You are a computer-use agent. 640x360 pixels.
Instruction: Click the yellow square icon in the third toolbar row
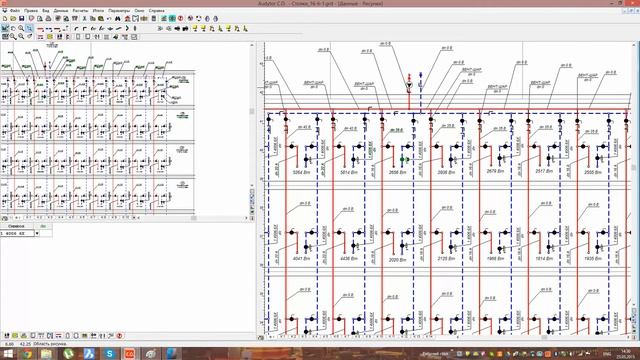point(50,37)
